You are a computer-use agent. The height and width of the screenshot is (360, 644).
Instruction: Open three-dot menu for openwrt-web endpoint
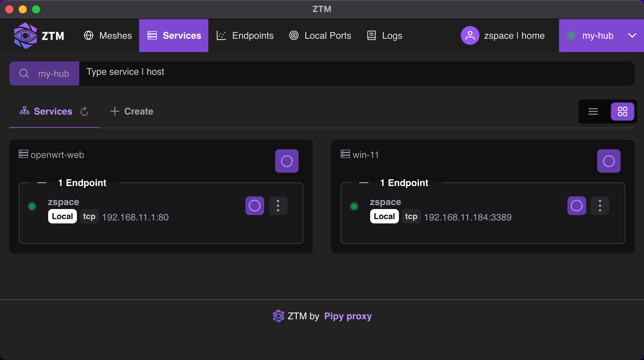click(278, 206)
